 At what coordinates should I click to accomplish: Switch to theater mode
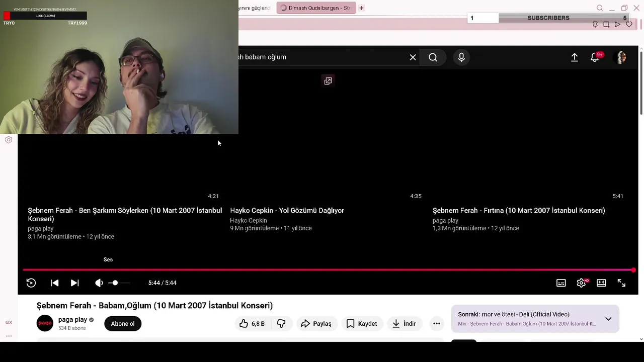[x=601, y=283]
